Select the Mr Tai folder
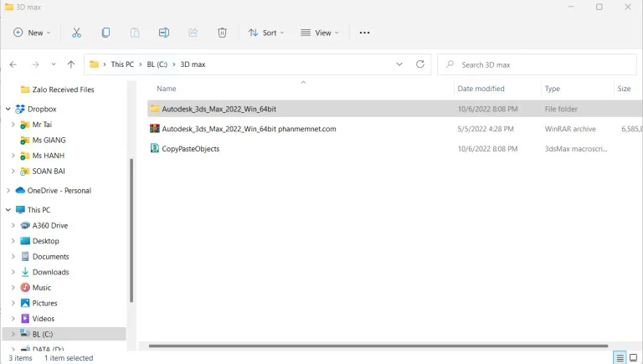The width and height of the screenshot is (643, 364). point(42,124)
